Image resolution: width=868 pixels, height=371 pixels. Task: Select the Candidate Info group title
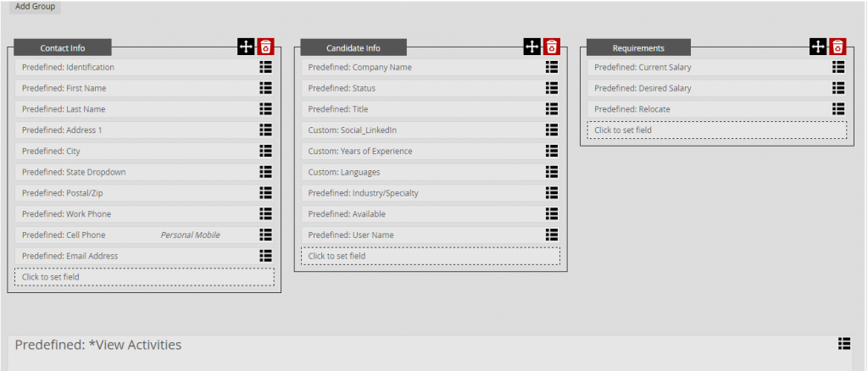coord(353,47)
